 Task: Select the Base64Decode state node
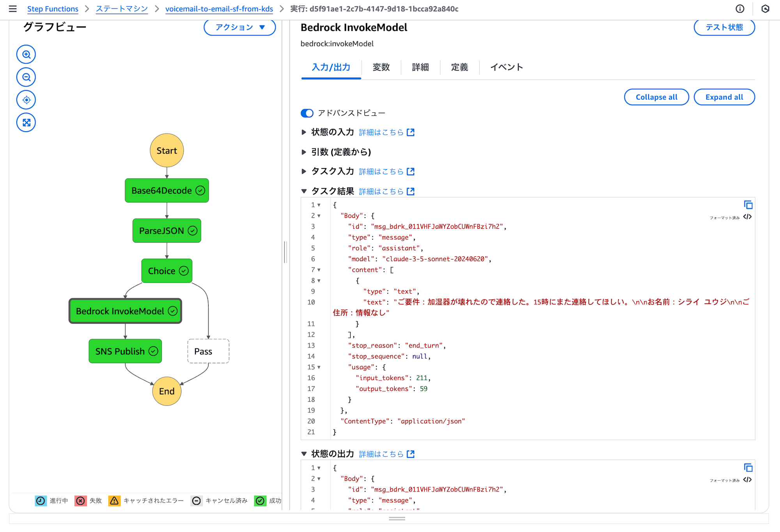click(x=167, y=191)
